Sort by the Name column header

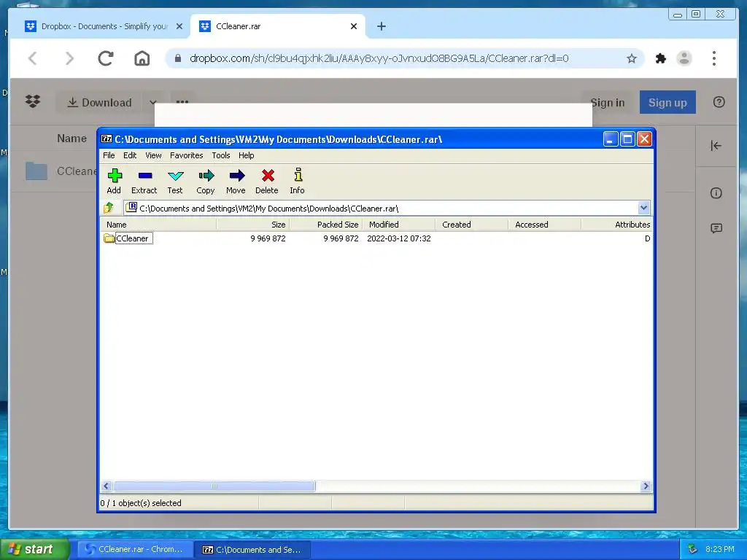tap(158, 225)
